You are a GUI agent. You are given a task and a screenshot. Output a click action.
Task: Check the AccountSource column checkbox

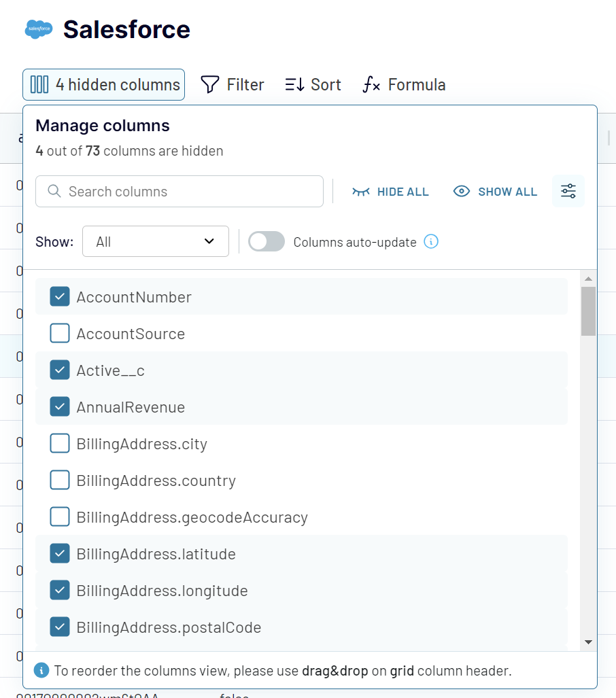(x=60, y=333)
